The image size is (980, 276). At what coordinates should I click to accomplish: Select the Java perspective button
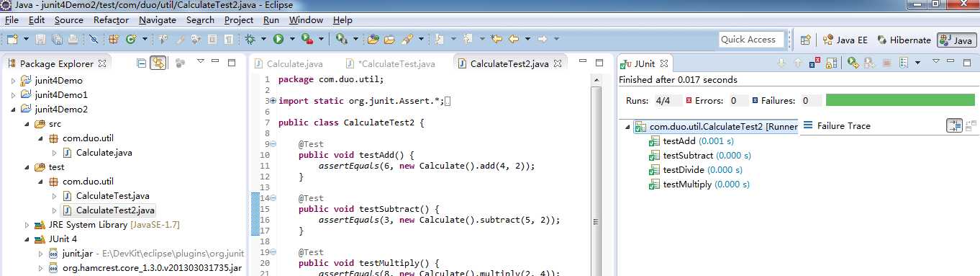coord(956,40)
